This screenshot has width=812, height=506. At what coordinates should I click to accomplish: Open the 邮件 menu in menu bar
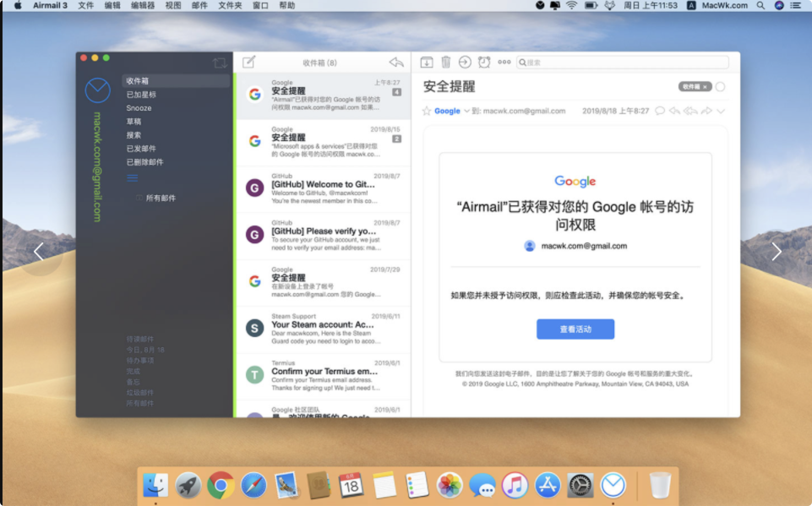point(199,5)
